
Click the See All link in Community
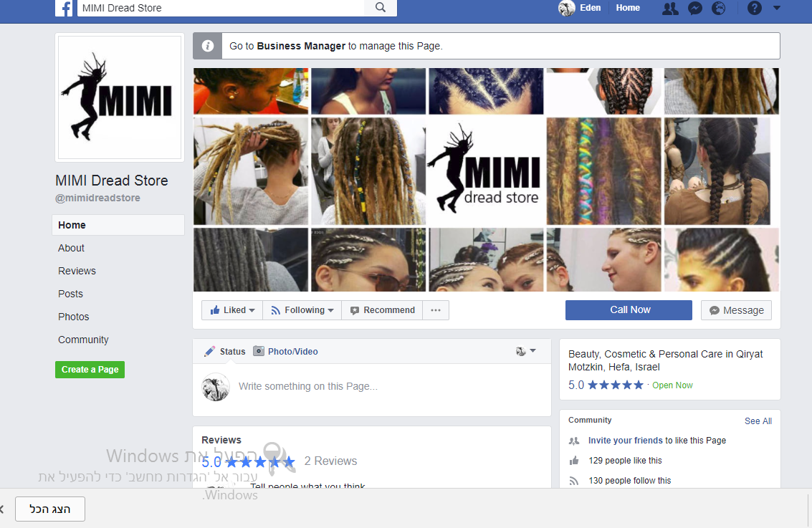758,421
